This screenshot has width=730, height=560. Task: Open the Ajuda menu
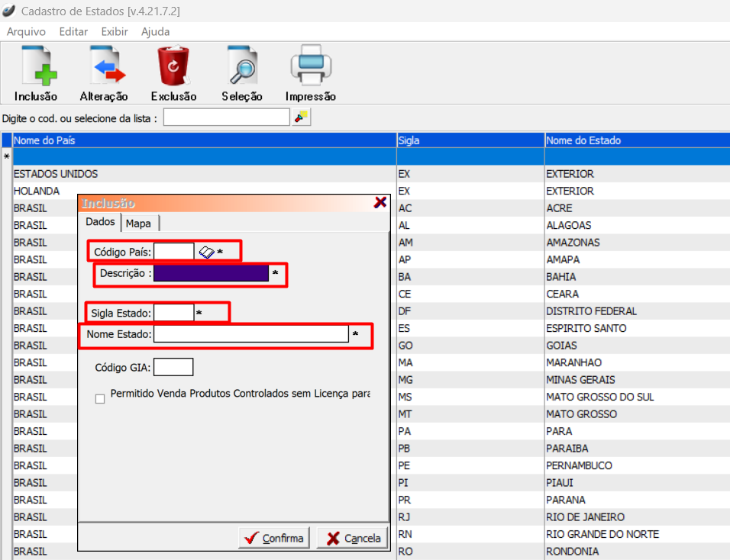click(x=156, y=32)
